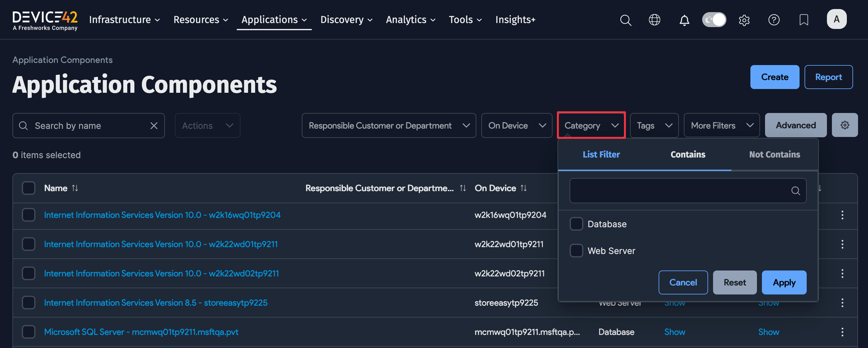The image size is (868, 348).
Task: Click the globe language icon
Action: click(x=655, y=20)
